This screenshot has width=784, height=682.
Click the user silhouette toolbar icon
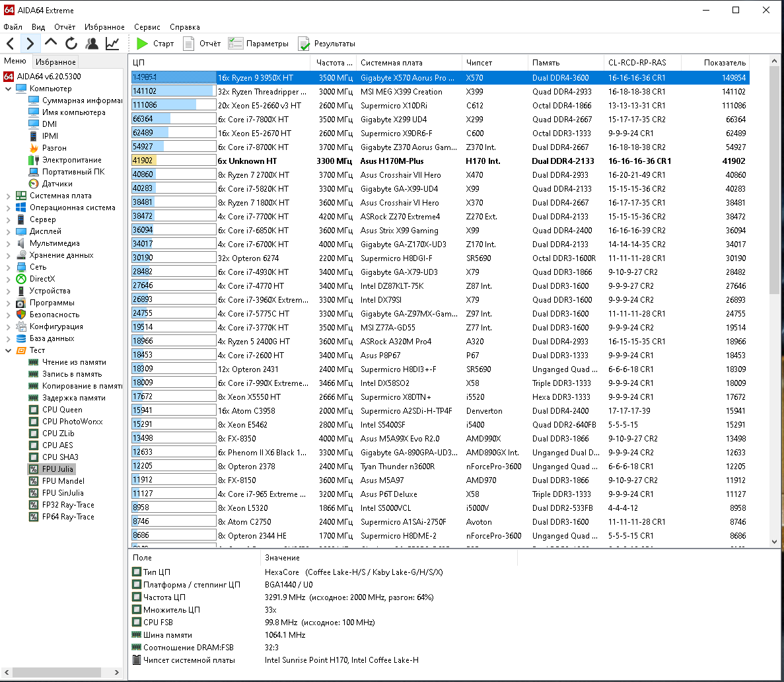[x=92, y=44]
